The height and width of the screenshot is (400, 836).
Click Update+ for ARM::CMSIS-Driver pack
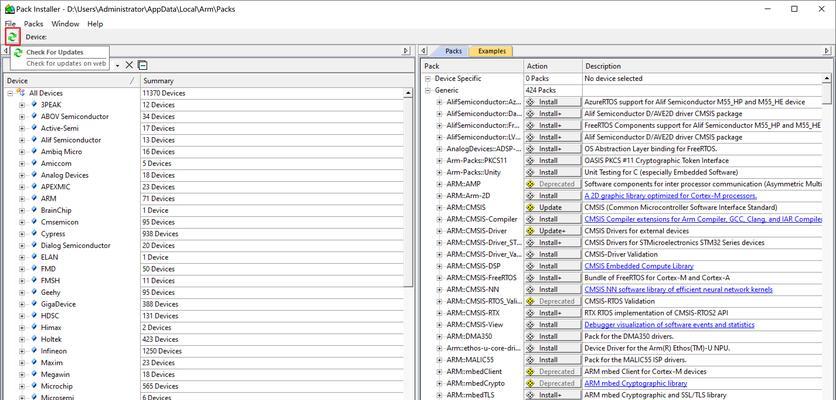tap(553, 231)
